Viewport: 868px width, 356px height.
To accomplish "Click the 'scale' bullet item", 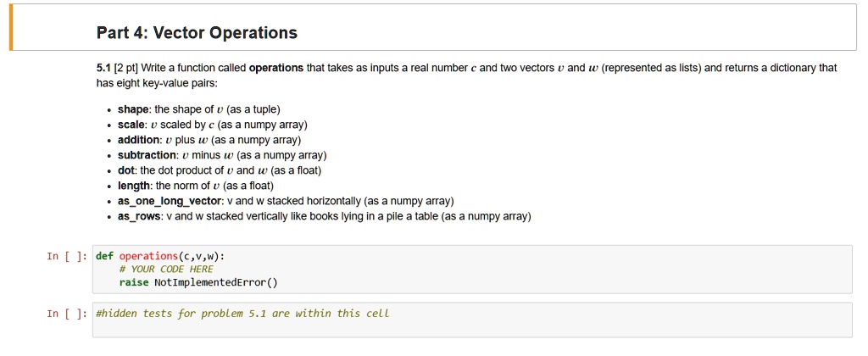I will pos(213,125).
